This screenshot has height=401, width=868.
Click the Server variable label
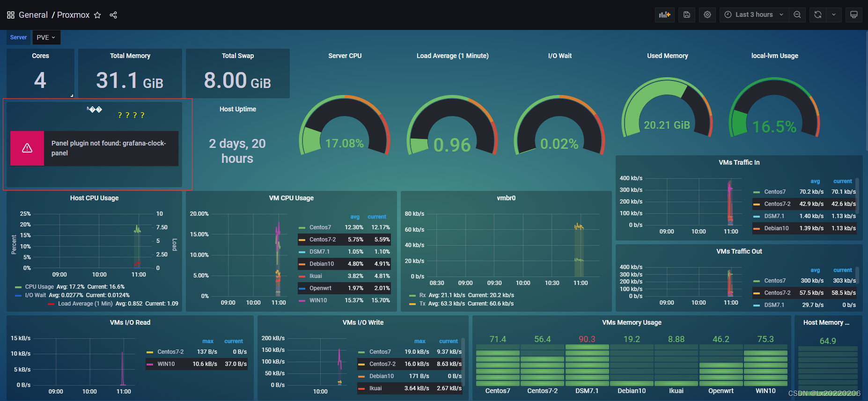tap(19, 37)
